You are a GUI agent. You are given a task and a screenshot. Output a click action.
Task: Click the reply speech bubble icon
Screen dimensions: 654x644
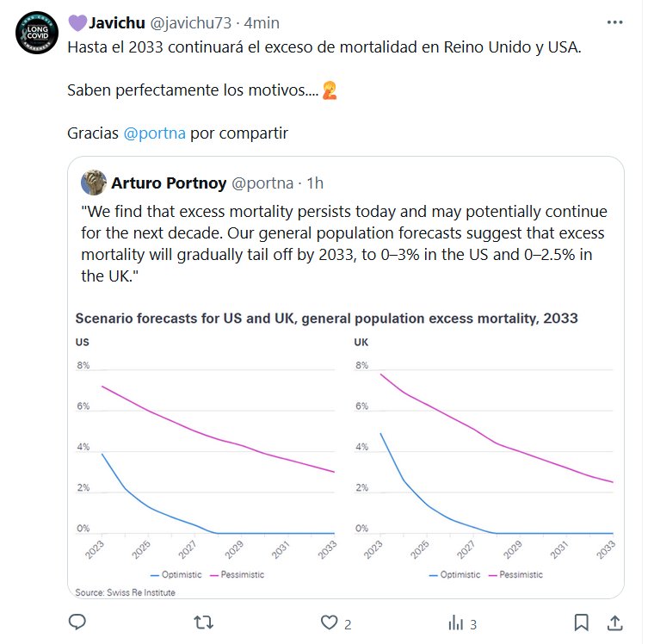tap(77, 622)
